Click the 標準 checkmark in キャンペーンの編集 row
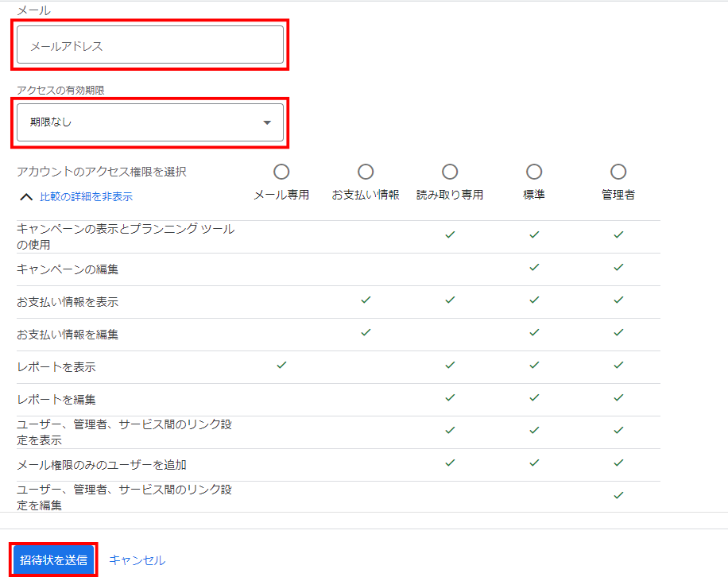The width and height of the screenshot is (728, 577). click(534, 267)
